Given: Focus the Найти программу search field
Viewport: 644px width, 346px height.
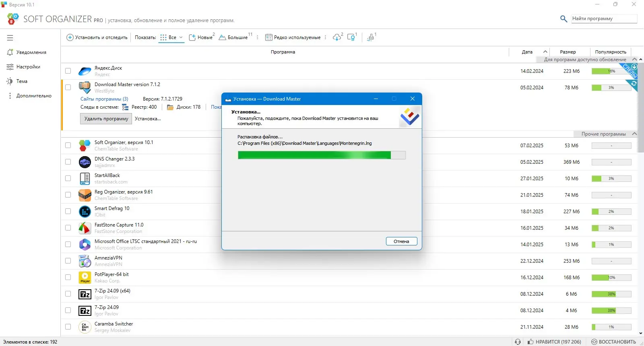Looking at the screenshot, I should coord(604,19).
